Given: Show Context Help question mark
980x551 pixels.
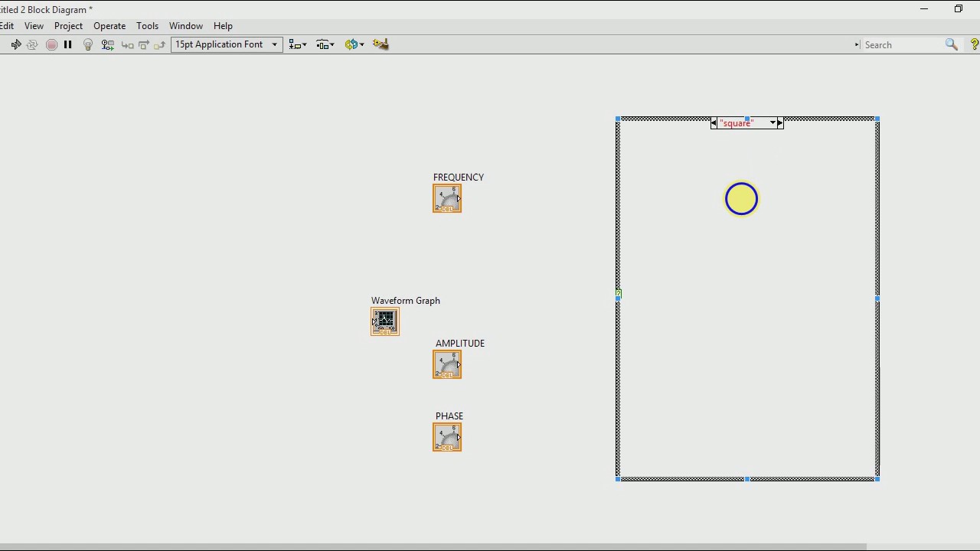Looking at the screenshot, I should [975, 44].
